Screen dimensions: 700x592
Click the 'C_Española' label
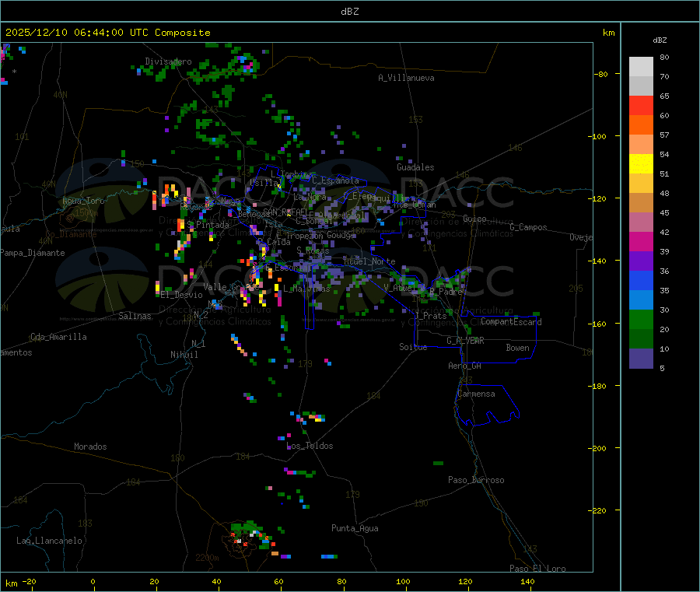pyautogui.click(x=336, y=180)
